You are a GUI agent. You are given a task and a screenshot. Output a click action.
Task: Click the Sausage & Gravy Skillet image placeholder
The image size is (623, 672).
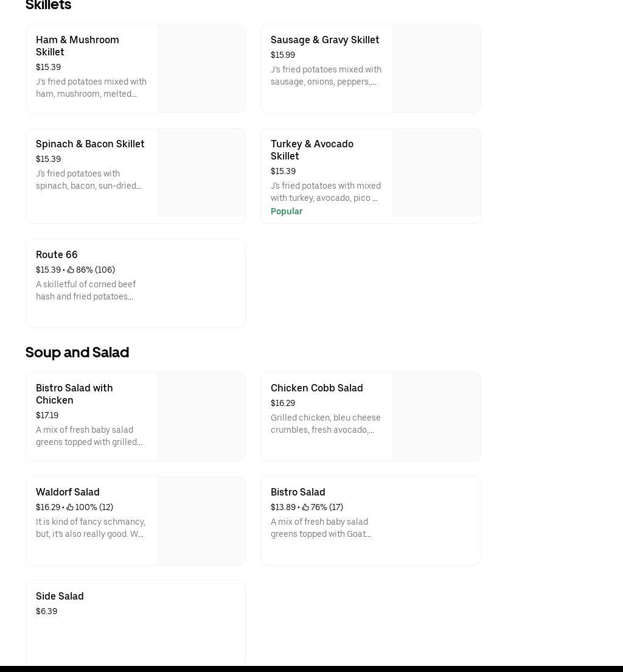point(436,68)
